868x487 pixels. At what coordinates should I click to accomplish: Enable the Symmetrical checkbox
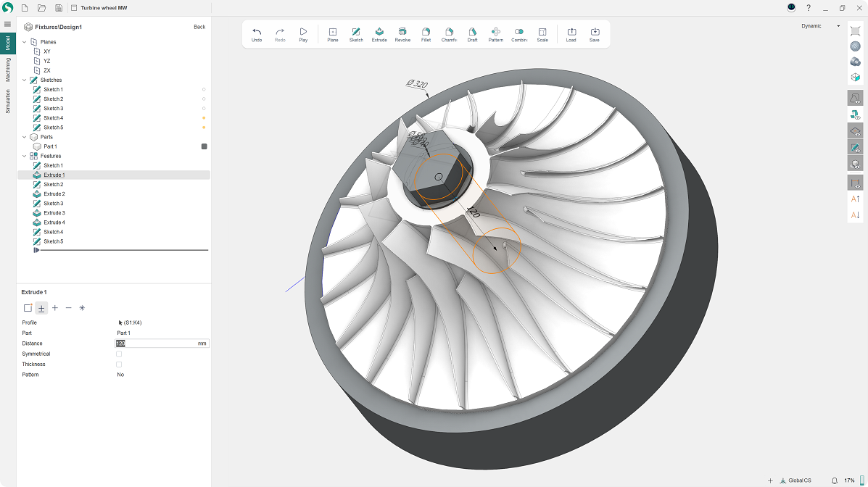[119, 354]
